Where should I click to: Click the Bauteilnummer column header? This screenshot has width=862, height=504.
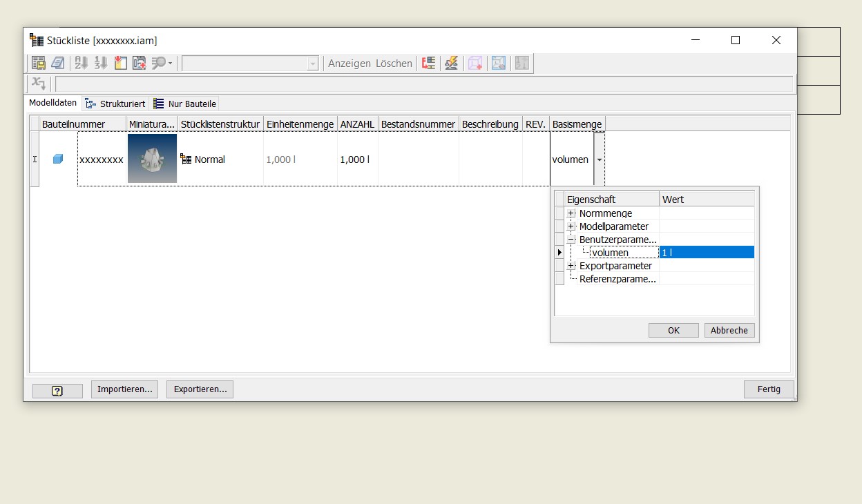pyautogui.click(x=82, y=124)
